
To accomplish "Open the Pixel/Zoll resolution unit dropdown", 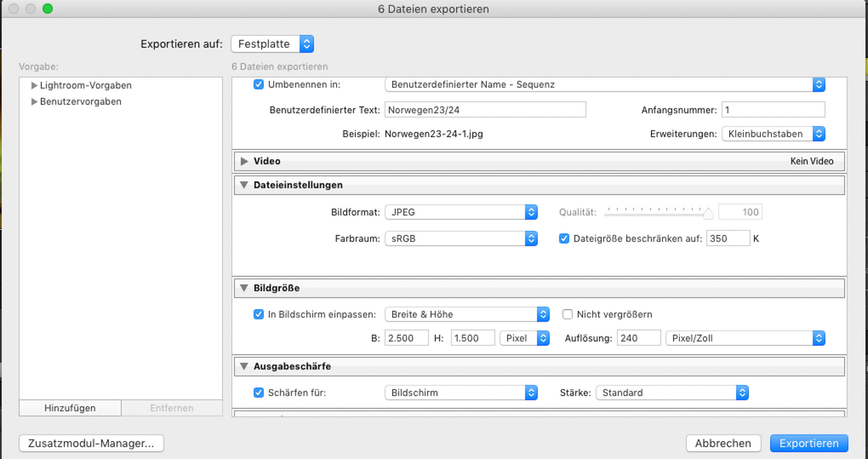I will pos(745,338).
